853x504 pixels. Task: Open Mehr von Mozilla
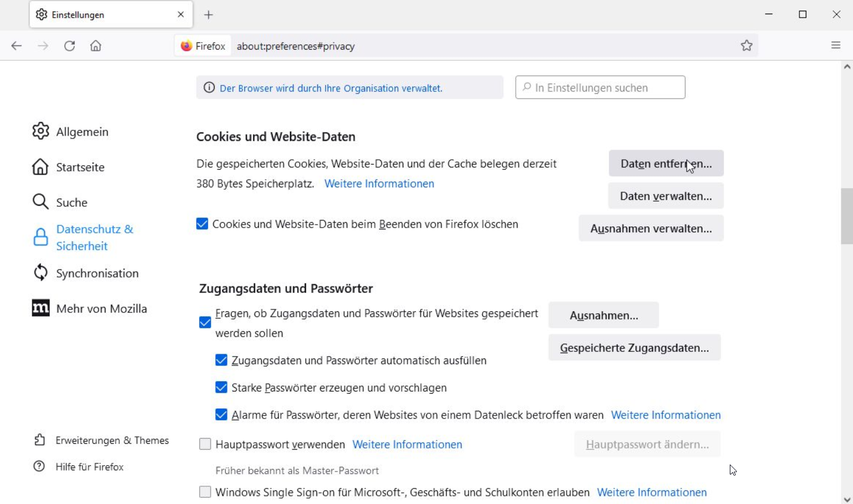(x=101, y=308)
